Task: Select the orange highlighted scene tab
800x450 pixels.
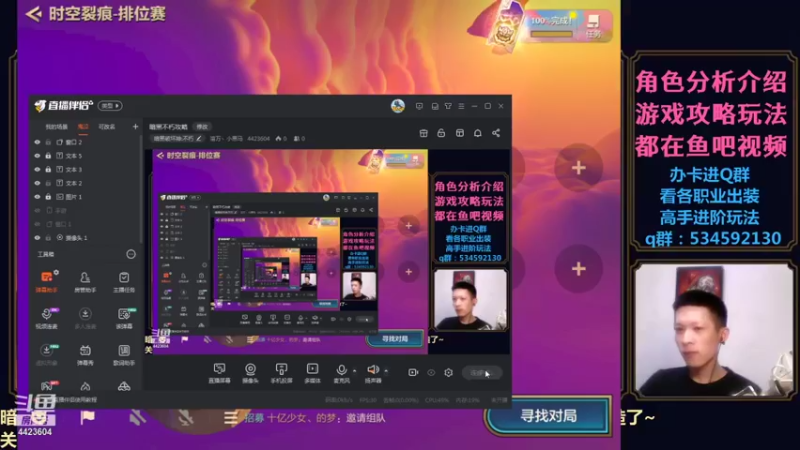Action: pyautogui.click(x=83, y=127)
